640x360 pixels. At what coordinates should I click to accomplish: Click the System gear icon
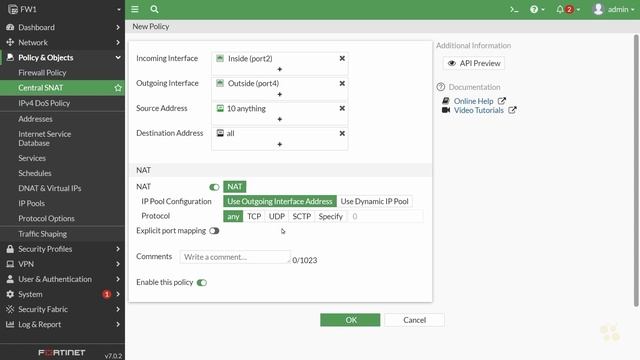point(10,294)
